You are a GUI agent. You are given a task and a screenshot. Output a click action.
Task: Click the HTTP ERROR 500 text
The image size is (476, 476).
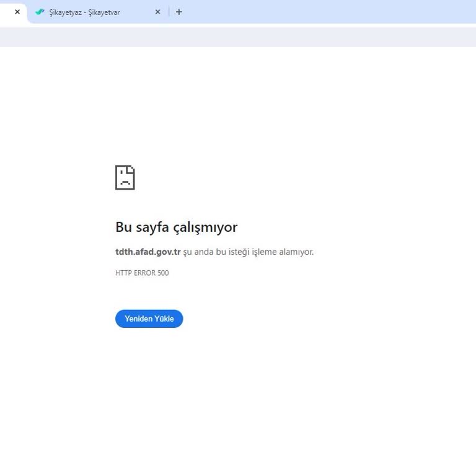click(x=142, y=273)
